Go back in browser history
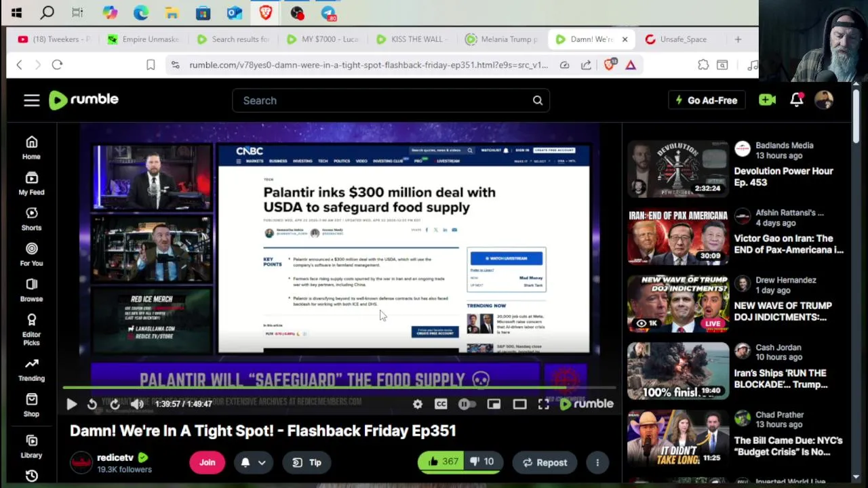The image size is (868, 488). (19, 64)
